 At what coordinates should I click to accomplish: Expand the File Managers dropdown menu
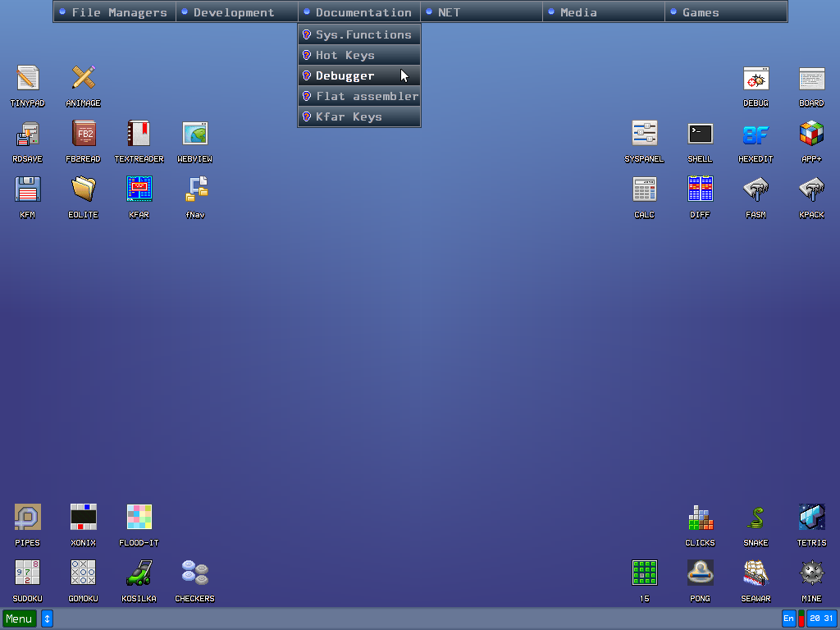115,12
